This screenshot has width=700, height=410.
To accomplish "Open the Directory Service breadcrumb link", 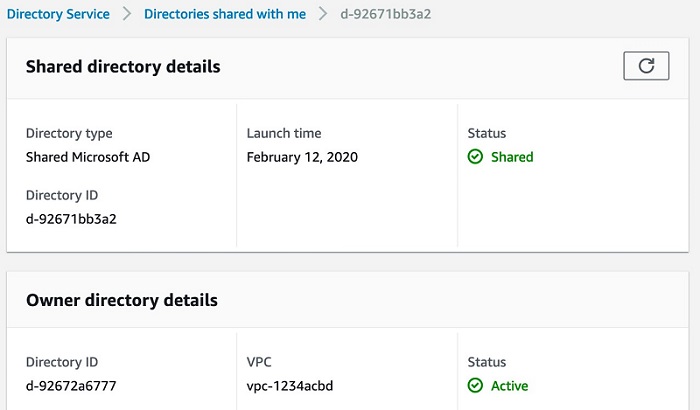I will [58, 14].
